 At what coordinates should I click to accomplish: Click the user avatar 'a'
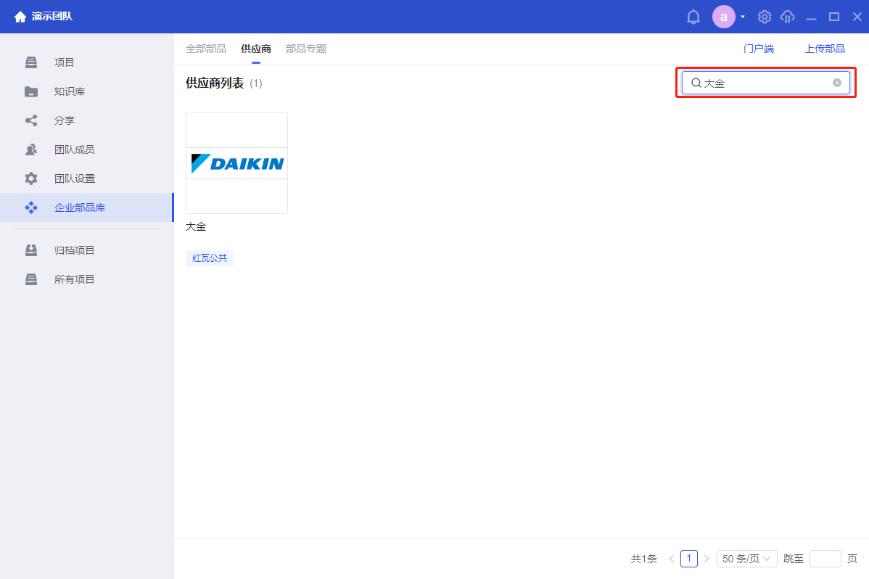pos(723,17)
